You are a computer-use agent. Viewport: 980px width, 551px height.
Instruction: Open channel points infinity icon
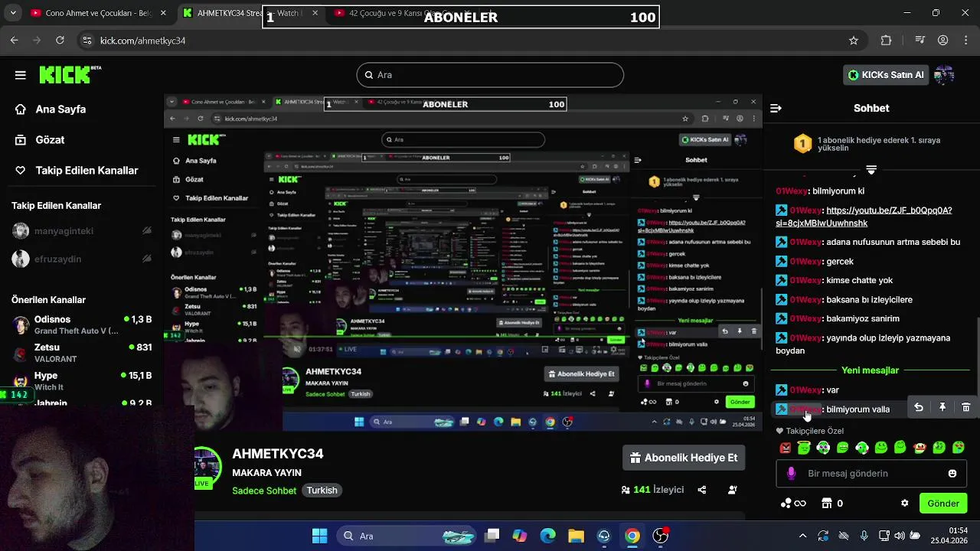(x=793, y=504)
